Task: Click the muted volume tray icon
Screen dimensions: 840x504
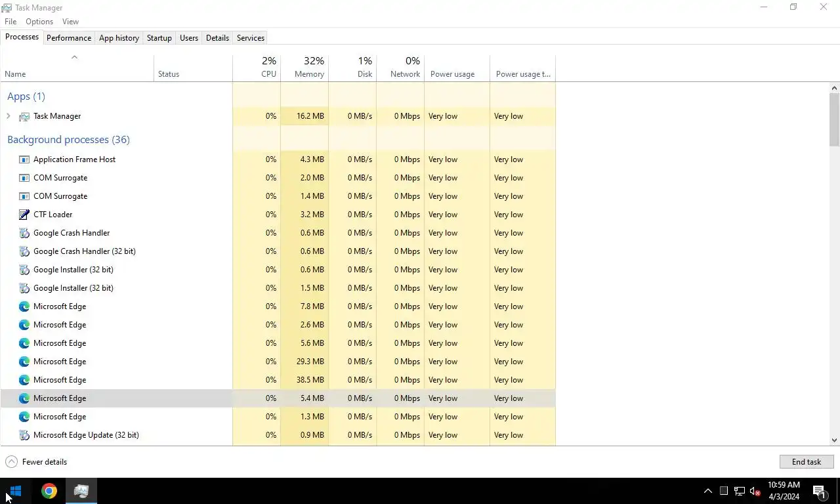Action: [755, 491]
